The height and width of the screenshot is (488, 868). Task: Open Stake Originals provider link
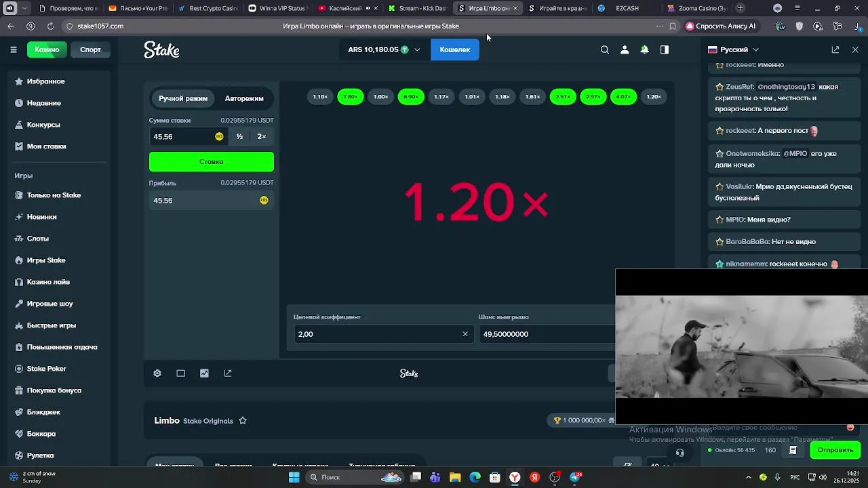click(208, 421)
